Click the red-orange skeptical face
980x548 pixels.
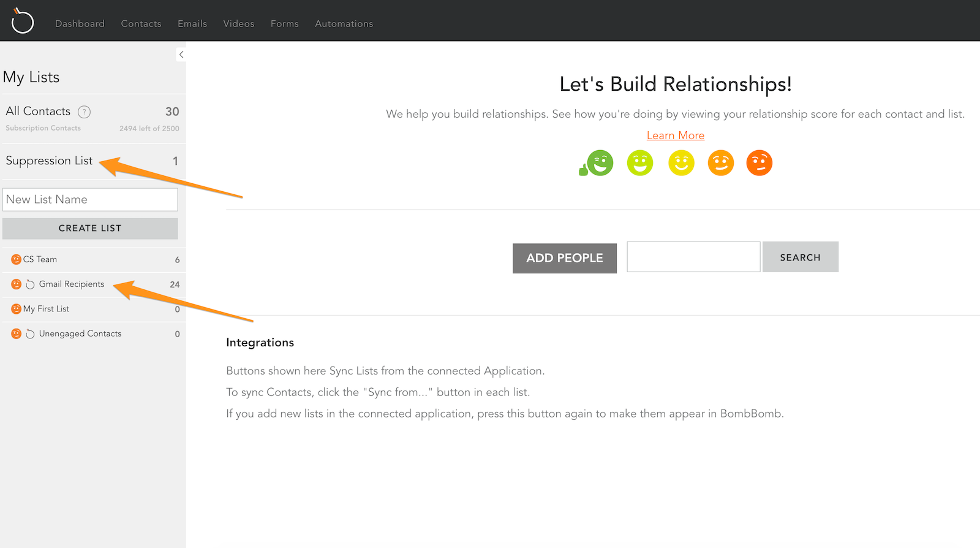pyautogui.click(x=759, y=163)
